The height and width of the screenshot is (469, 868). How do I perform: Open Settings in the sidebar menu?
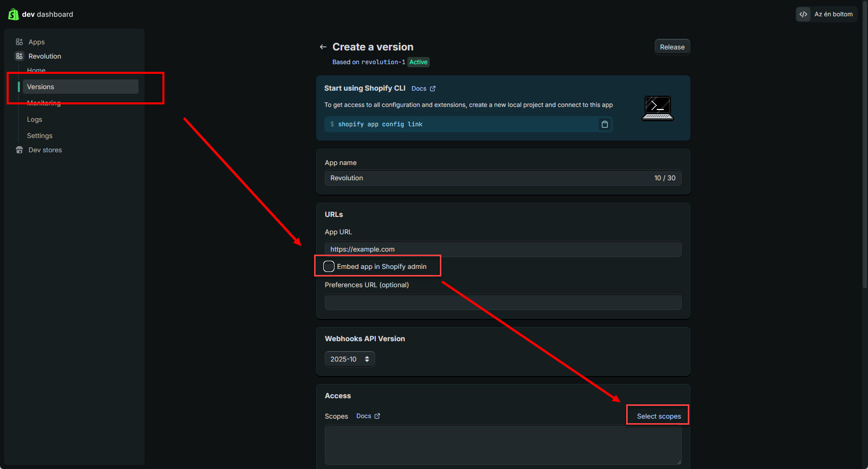tap(40, 135)
